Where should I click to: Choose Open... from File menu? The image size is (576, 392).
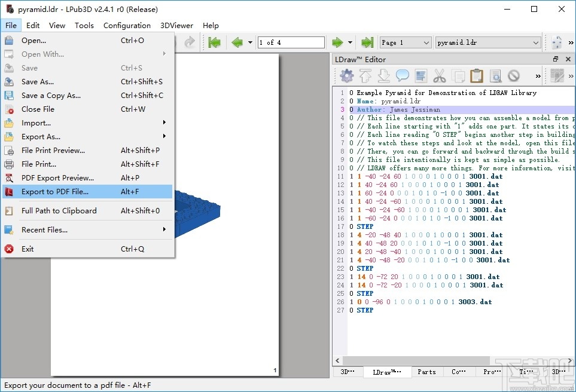(87, 41)
